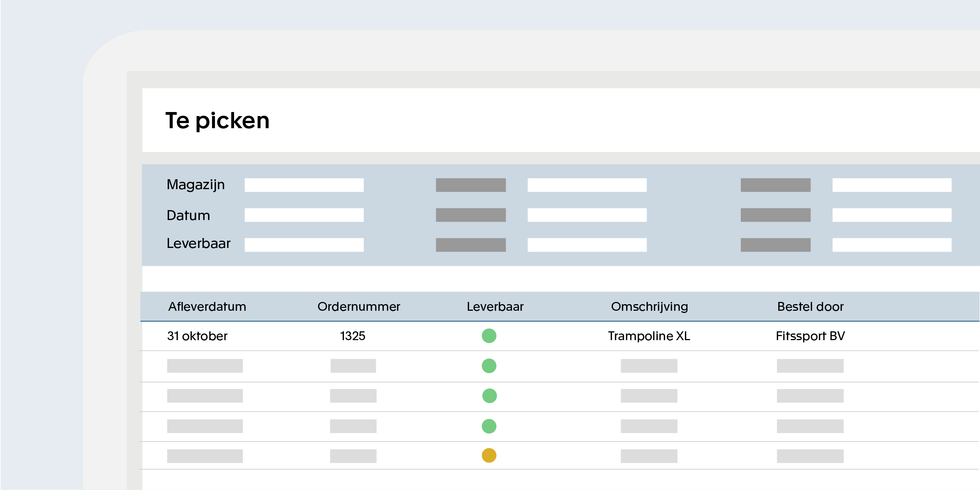The width and height of the screenshot is (980, 490).
Task: Sort by the Afleverdatum column header
Action: coord(208,306)
